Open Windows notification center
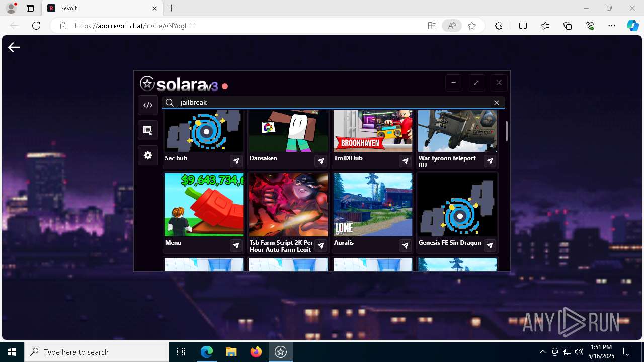This screenshot has width=644, height=362. click(627, 352)
